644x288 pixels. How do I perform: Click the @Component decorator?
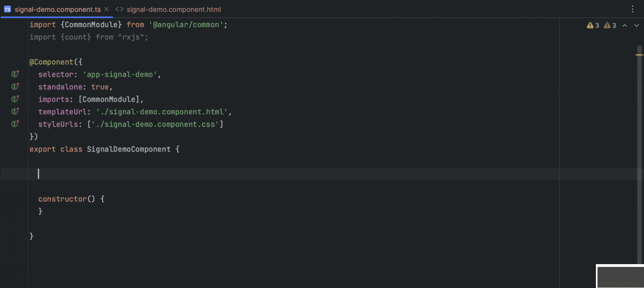pos(51,62)
